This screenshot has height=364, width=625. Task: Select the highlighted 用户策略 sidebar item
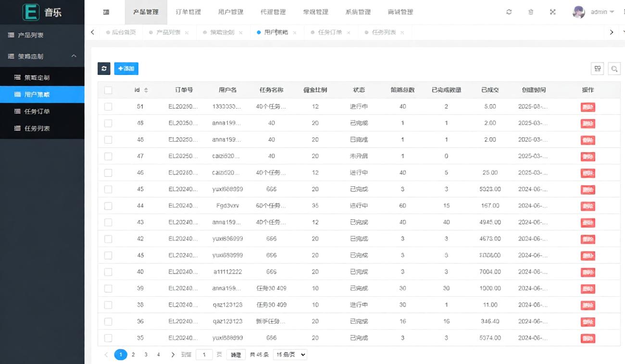(42, 95)
